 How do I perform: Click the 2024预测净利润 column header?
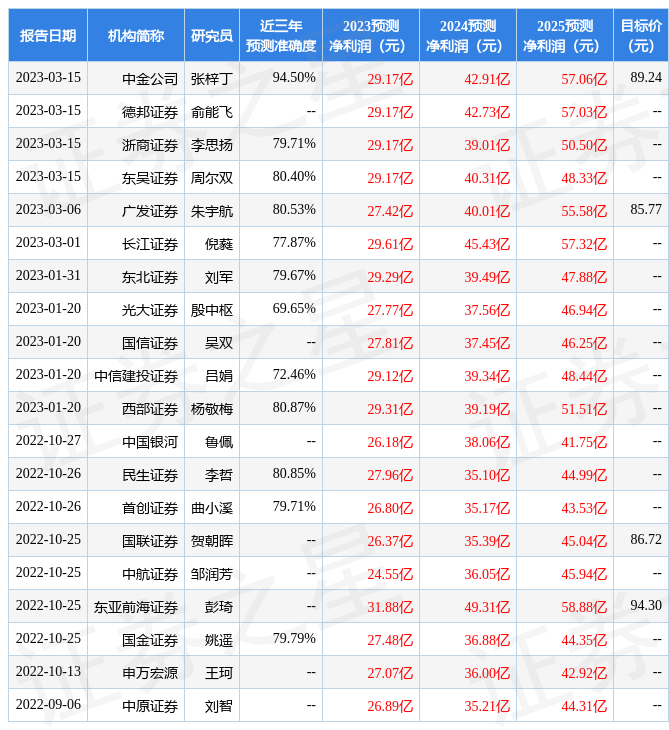[467, 35]
